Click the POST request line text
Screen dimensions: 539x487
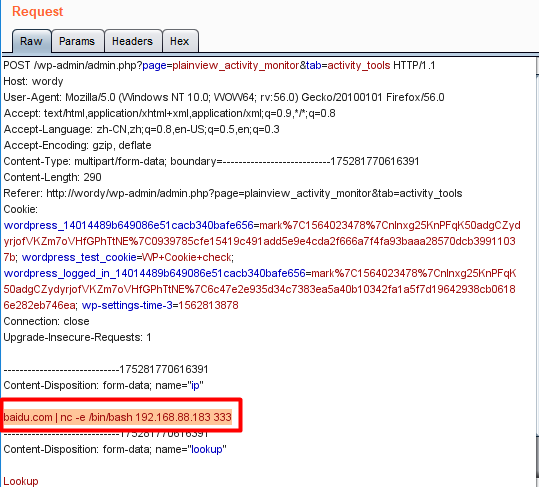[219, 65]
